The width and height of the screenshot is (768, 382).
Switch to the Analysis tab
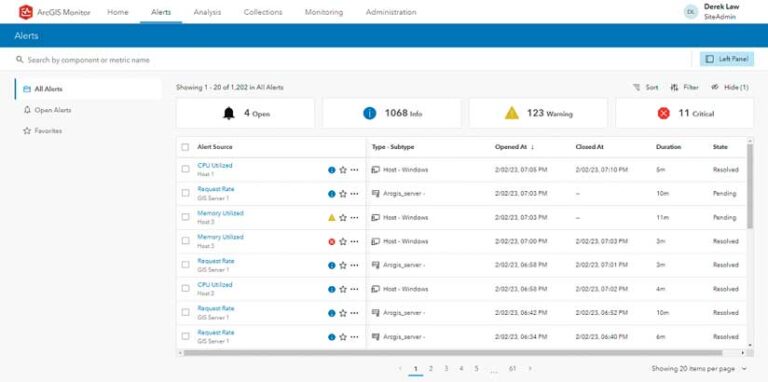[207, 12]
